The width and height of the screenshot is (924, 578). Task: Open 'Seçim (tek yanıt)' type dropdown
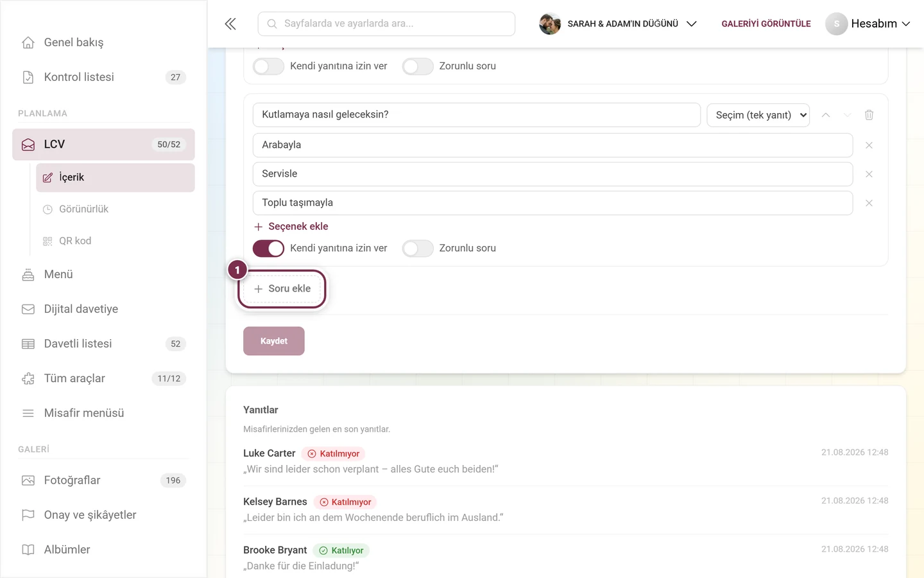(758, 115)
